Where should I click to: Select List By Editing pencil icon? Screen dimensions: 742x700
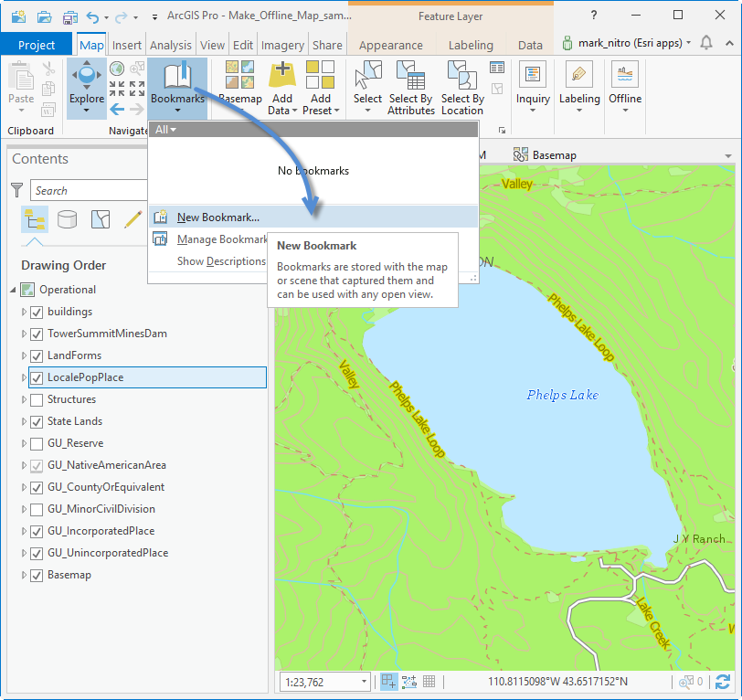tap(133, 219)
